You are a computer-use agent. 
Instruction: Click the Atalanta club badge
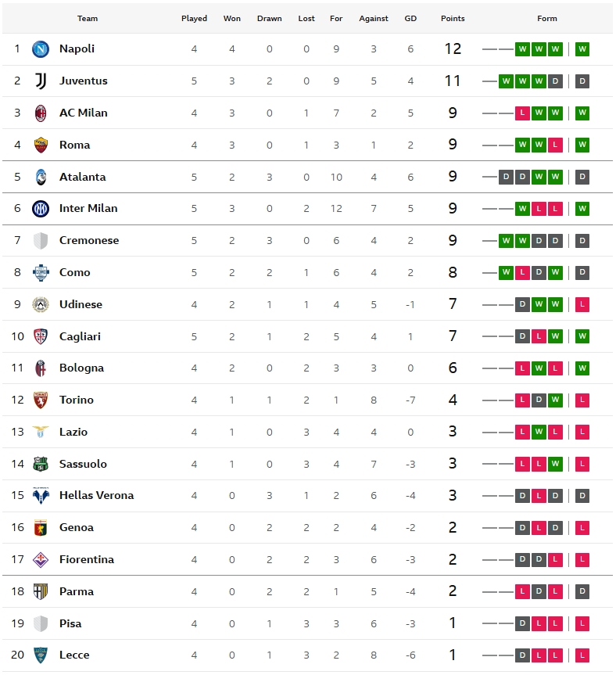click(41, 178)
